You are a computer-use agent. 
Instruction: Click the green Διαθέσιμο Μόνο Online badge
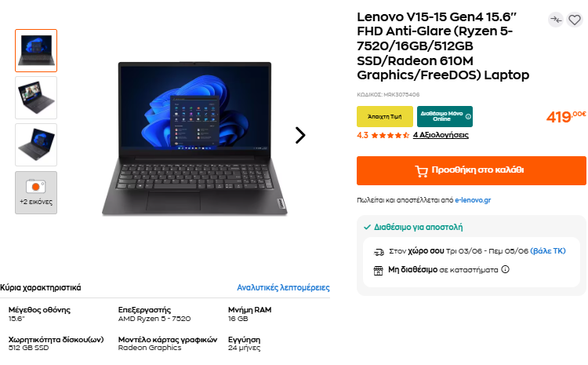(445, 116)
